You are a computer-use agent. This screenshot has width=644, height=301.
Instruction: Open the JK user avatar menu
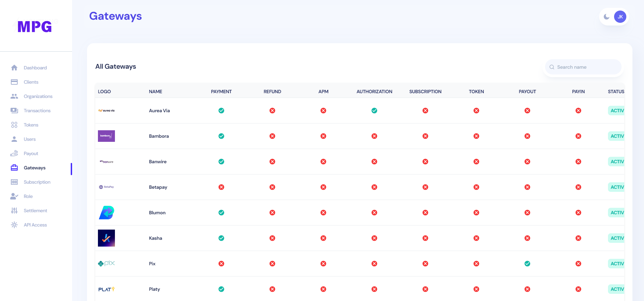click(x=620, y=17)
